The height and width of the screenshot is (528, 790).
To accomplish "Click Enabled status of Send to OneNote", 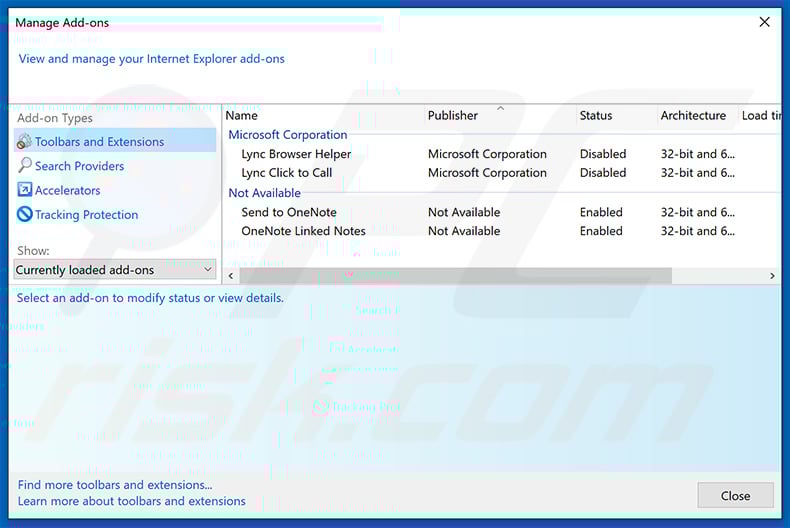I will tap(601, 212).
